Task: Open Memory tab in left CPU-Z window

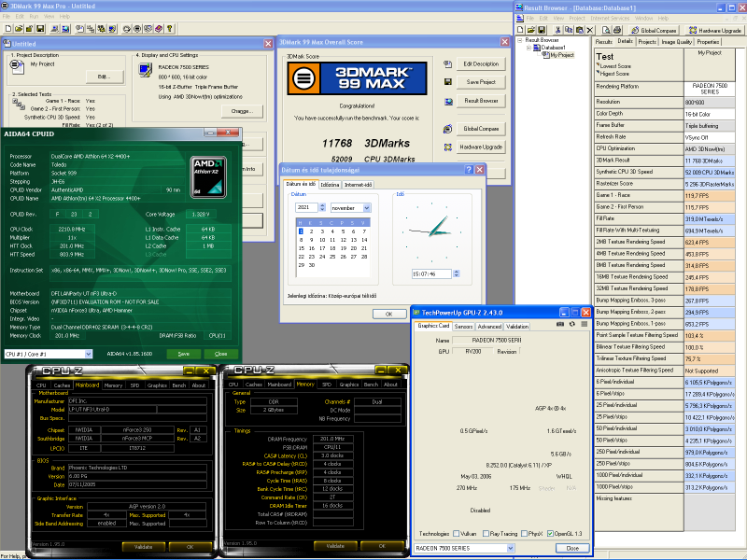Action: pyautogui.click(x=113, y=385)
